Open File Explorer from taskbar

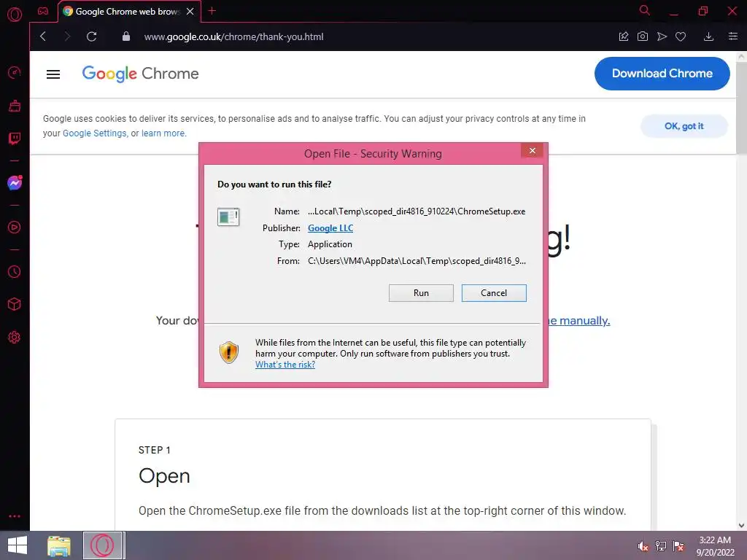(x=59, y=545)
